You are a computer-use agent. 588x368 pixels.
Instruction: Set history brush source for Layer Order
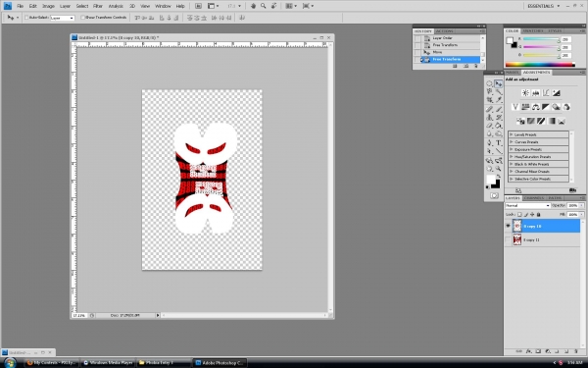tap(417, 38)
